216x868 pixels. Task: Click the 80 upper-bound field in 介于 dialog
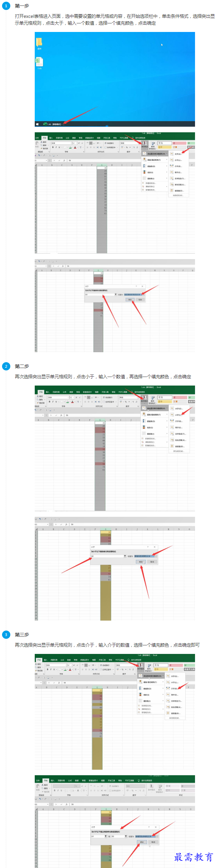tap(118, 836)
